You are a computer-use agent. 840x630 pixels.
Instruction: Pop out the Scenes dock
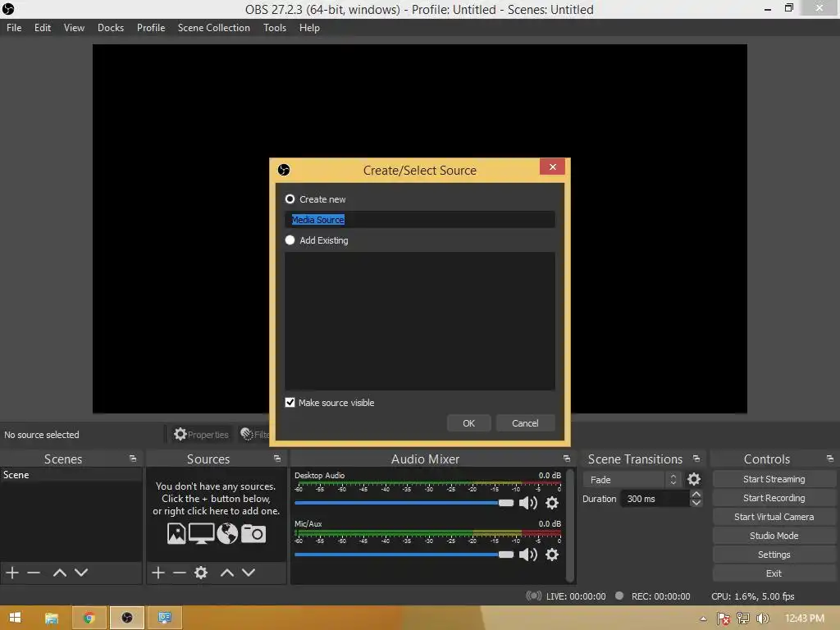(x=132, y=459)
